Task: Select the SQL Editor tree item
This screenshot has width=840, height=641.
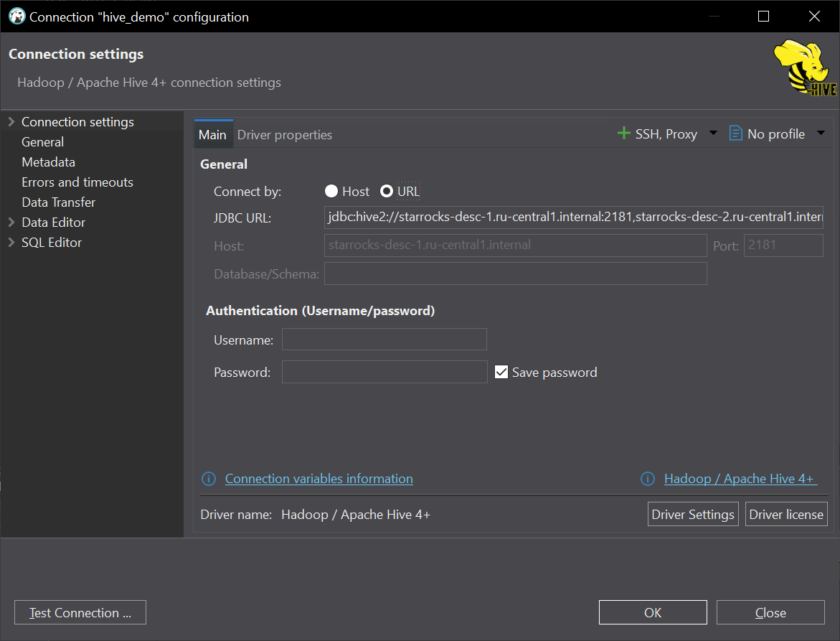Action: (52, 242)
